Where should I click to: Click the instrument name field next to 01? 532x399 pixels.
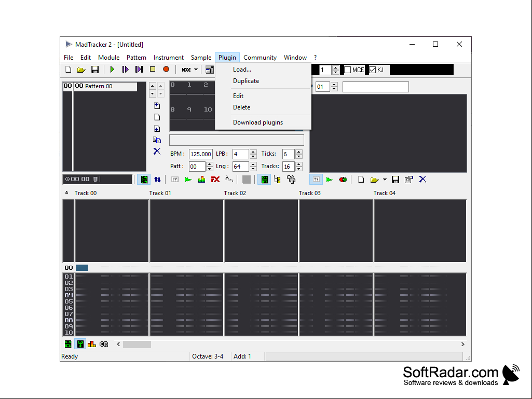(x=376, y=87)
